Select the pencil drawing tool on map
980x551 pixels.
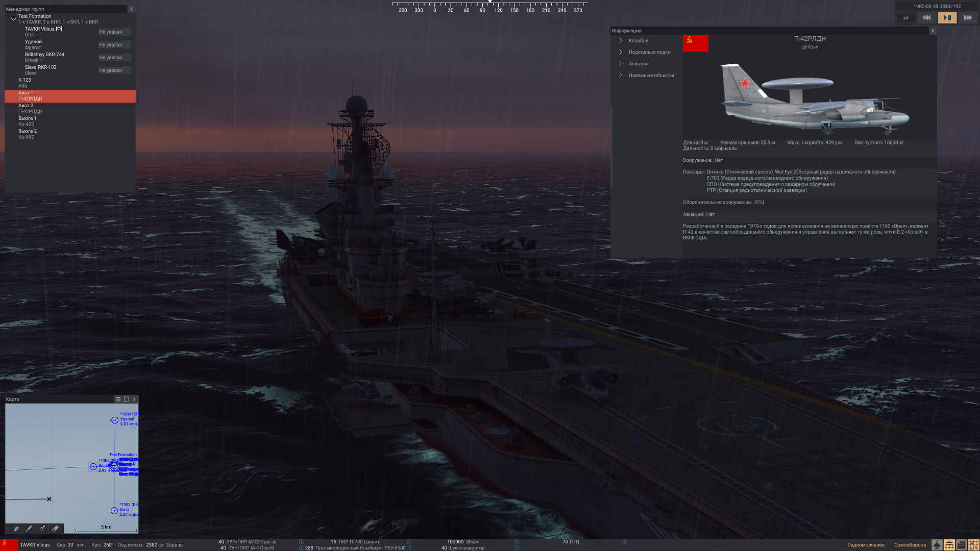click(x=29, y=529)
